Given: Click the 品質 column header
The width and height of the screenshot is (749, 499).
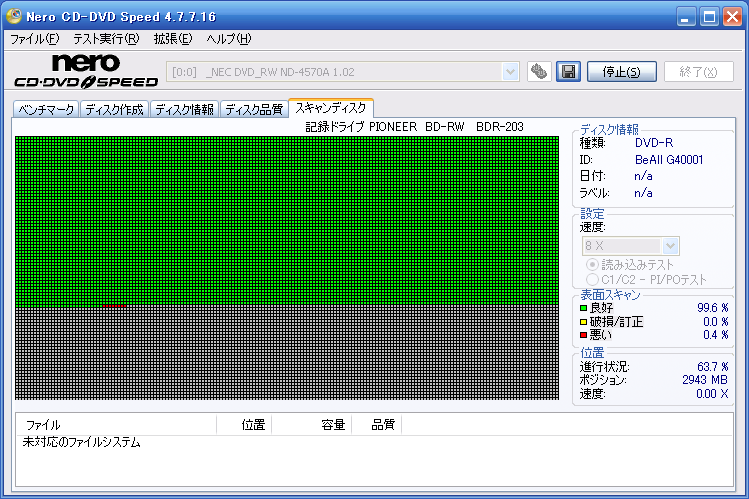Looking at the screenshot, I should [377, 425].
